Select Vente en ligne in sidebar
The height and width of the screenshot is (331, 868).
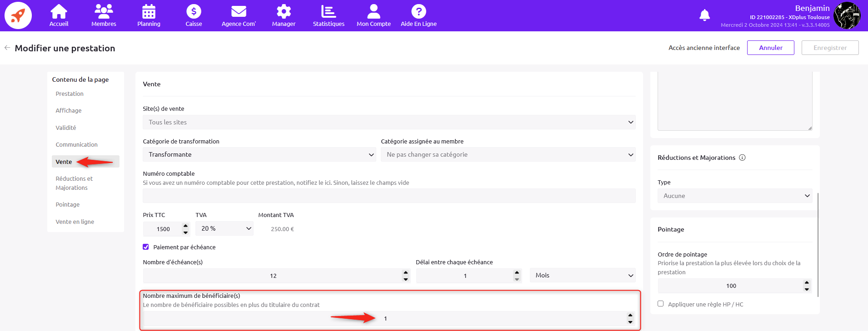click(x=75, y=222)
